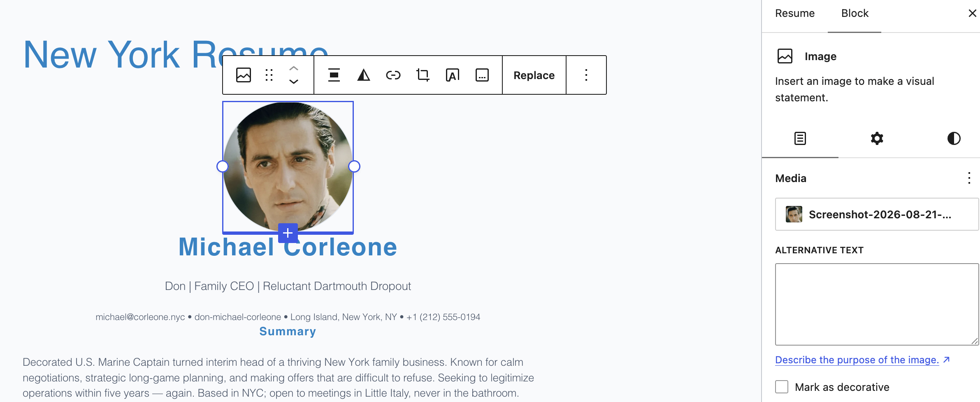Select the crop tool icon

[x=423, y=75]
